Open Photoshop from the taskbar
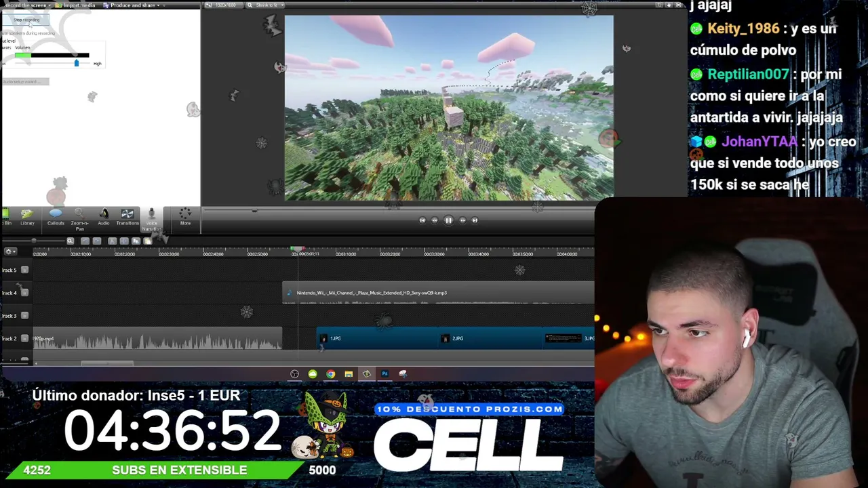 tap(384, 374)
